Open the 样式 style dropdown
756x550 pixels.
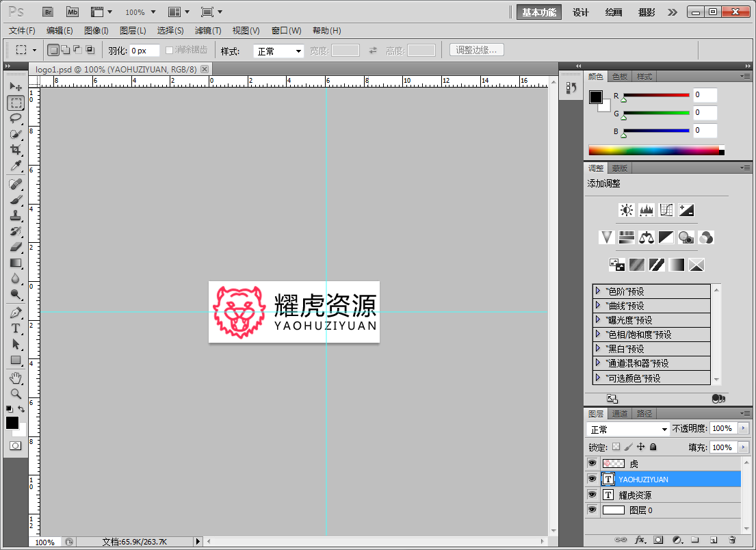pyautogui.click(x=279, y=51)
